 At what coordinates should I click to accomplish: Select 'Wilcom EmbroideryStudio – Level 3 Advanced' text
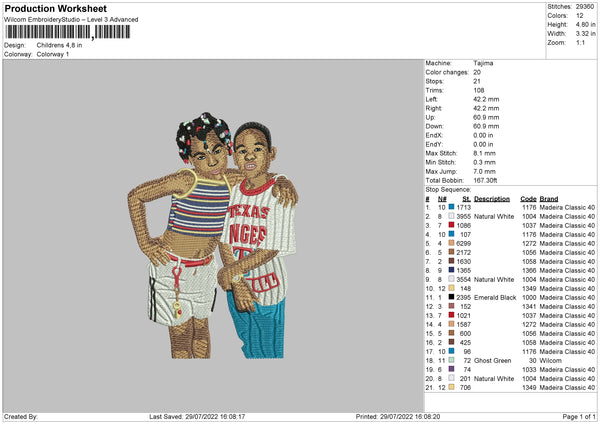71,20
